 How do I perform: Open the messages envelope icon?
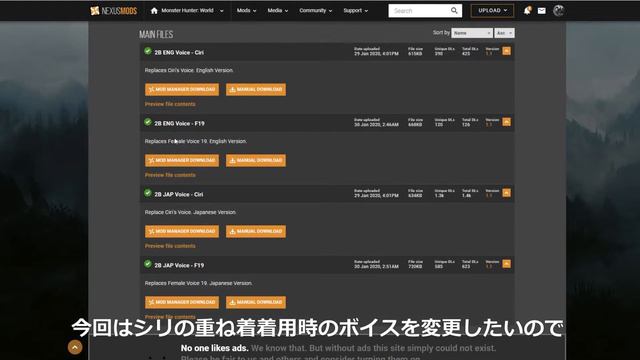tap(542, 11)
